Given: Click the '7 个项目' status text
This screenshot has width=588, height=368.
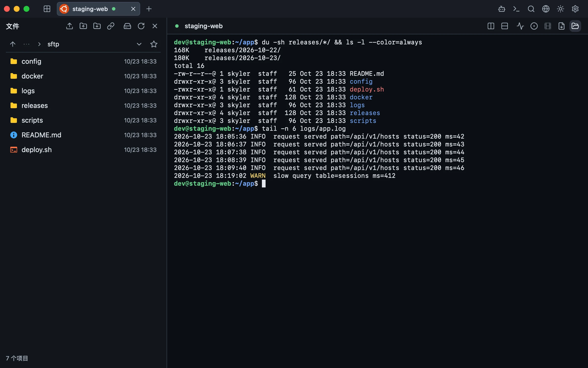Looking at the screenshot, I should pos(17,358).
